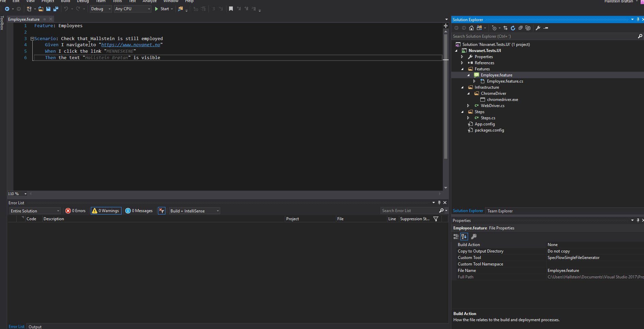The width and height of the screenshot is (644, 329).
Task: Refresh the Solution Explorer view
Action: pos(513,28)
